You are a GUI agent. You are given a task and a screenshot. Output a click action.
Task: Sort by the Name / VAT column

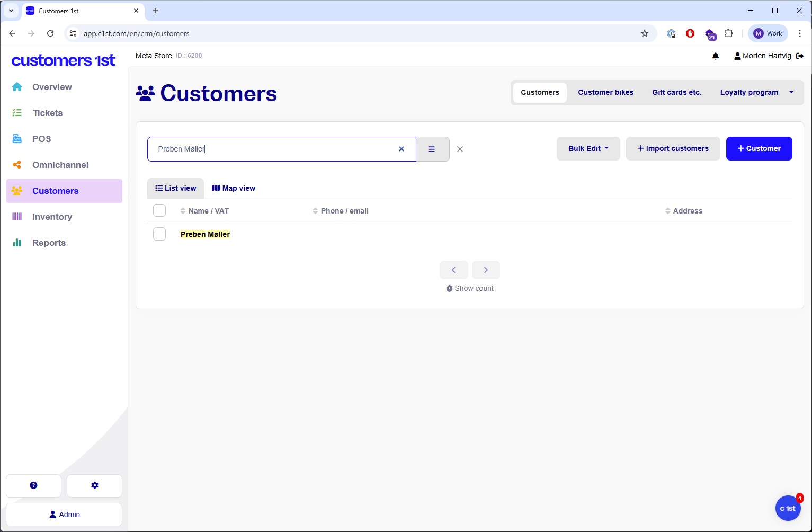(x=204, y=211)
